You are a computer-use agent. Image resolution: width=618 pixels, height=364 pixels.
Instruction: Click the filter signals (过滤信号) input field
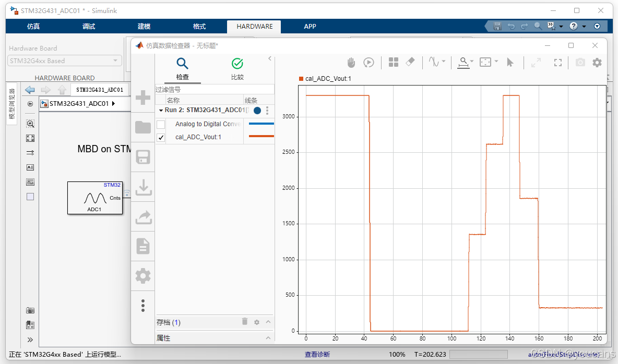point(215,90)
